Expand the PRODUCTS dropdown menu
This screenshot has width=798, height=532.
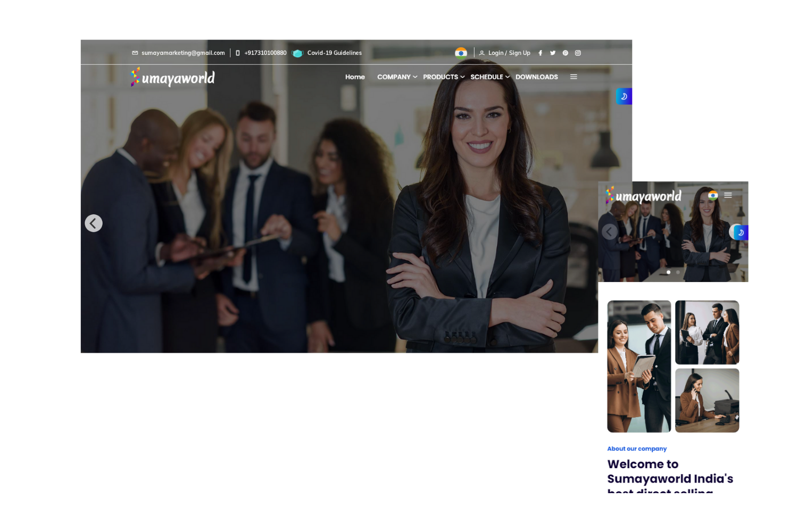pyautogui.click(x=444, y=77)
